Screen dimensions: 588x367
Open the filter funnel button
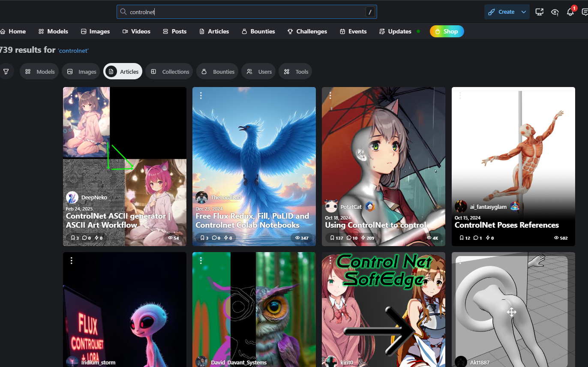(x=6, y=72)
